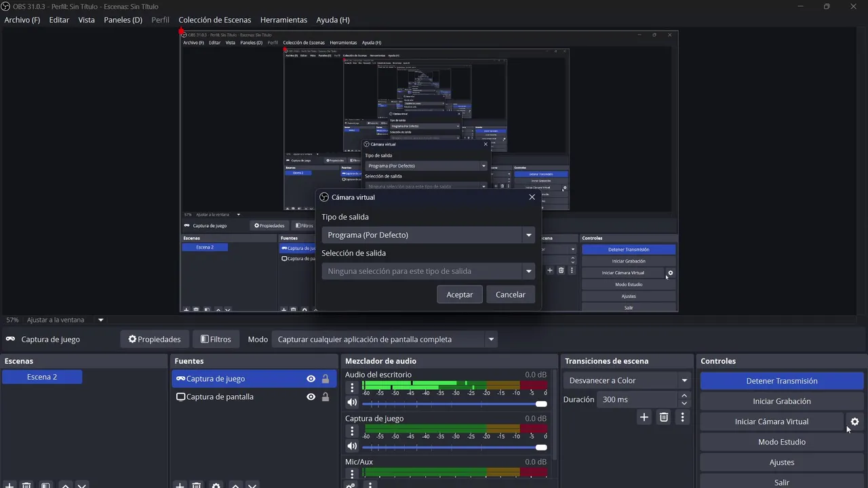Image resolution: width=868 pixels, height=488 pixels.
Task: Add a source with the plus icon under Fuentes
Action: (180, 485)
